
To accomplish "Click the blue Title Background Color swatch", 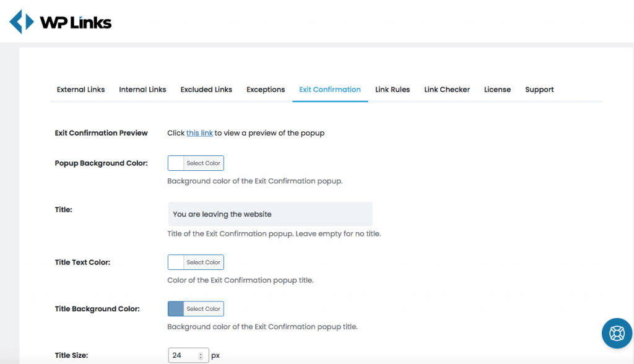I will pos(176,308).
